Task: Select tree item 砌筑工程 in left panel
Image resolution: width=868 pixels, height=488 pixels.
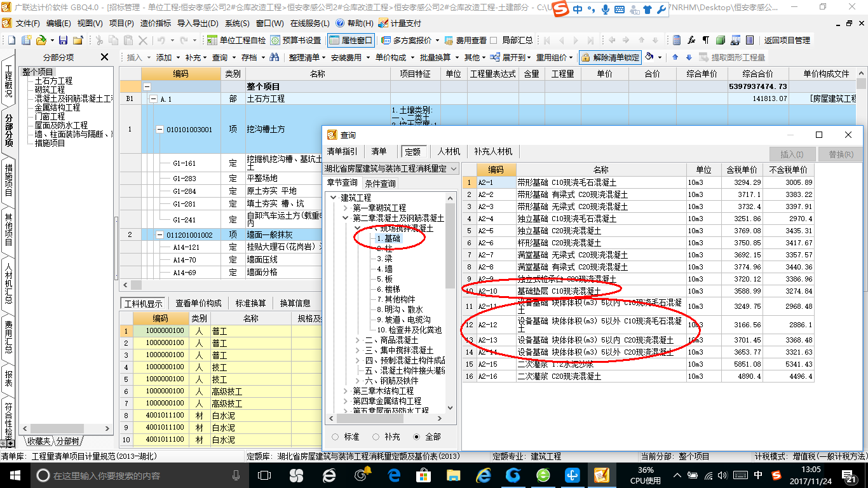Action: pos(50,90)
